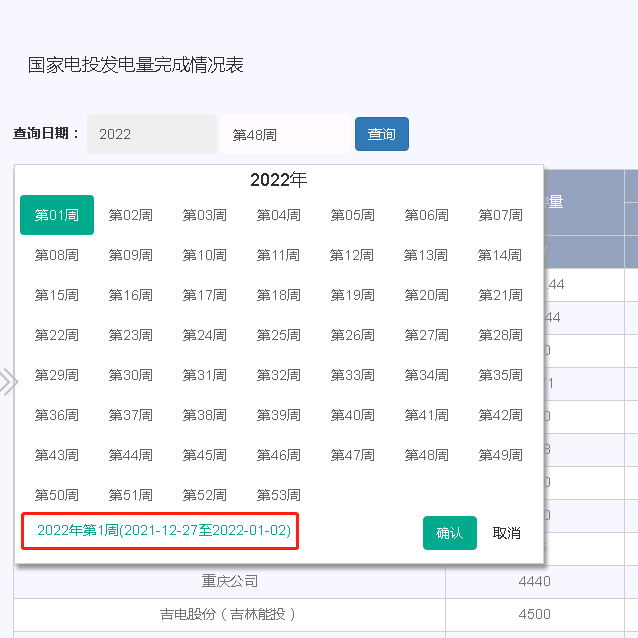Choose 第09周 in the picker
The image size is (638, 638).
(x=131, y=255)
